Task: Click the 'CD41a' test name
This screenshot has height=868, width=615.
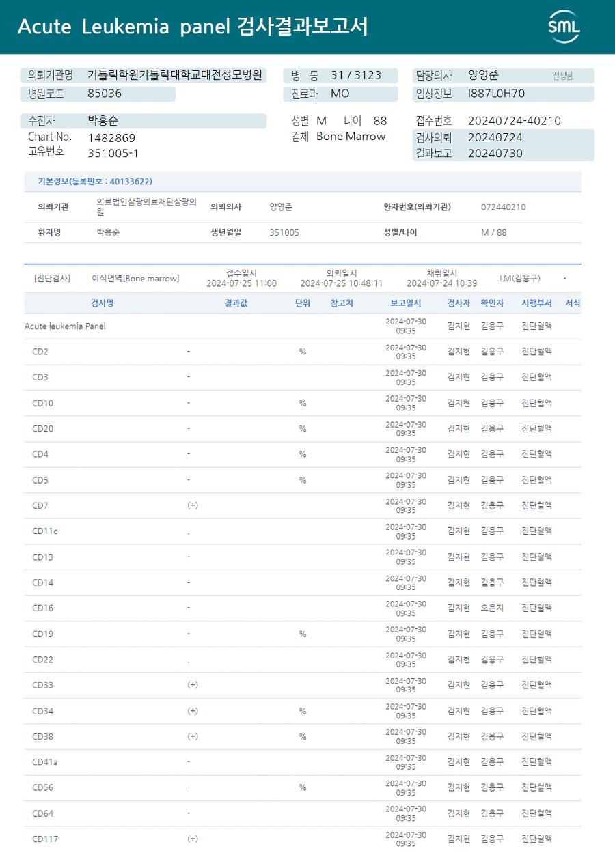Action: tap(45, 762)
